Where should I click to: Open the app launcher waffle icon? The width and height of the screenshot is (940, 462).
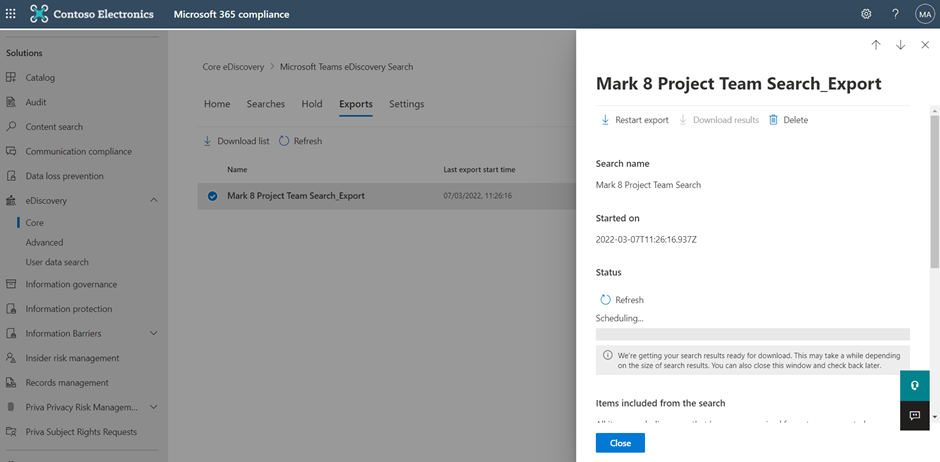(11, 14)
